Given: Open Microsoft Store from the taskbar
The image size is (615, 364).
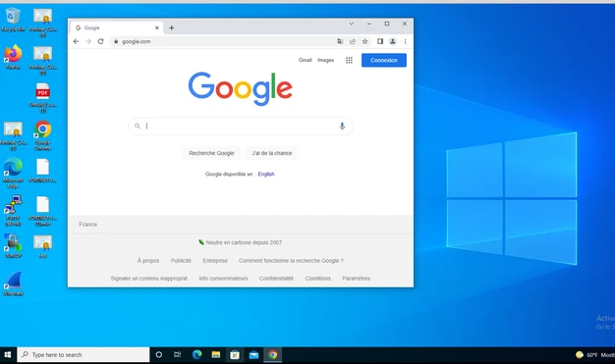Looking at the screenshot, I should click(235, 355).
